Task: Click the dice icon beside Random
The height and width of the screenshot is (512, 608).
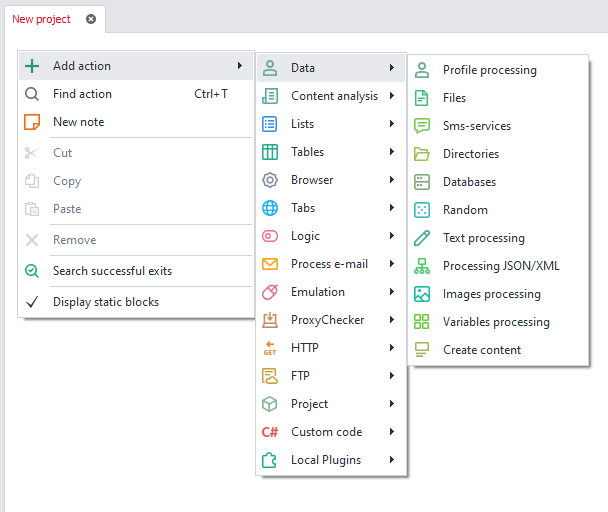Action: 422,210
